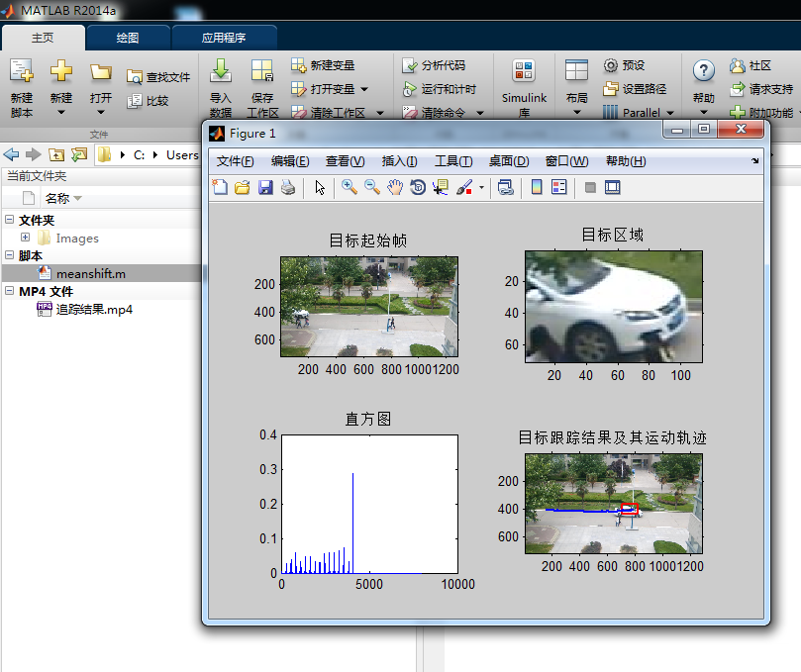
Task: Click Show Plot Tools and Dock icon
Action: pyautogui.click(x=613, y=187)
